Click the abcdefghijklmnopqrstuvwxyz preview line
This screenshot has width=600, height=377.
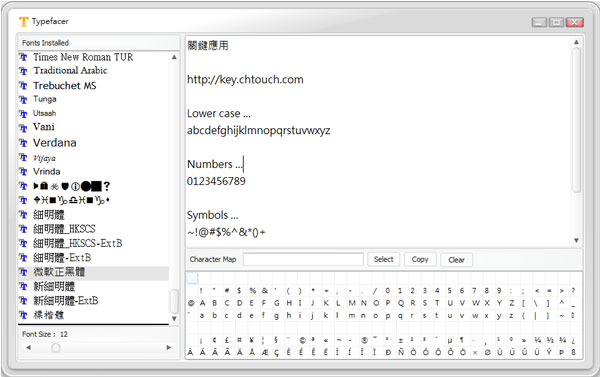[259, 131]
